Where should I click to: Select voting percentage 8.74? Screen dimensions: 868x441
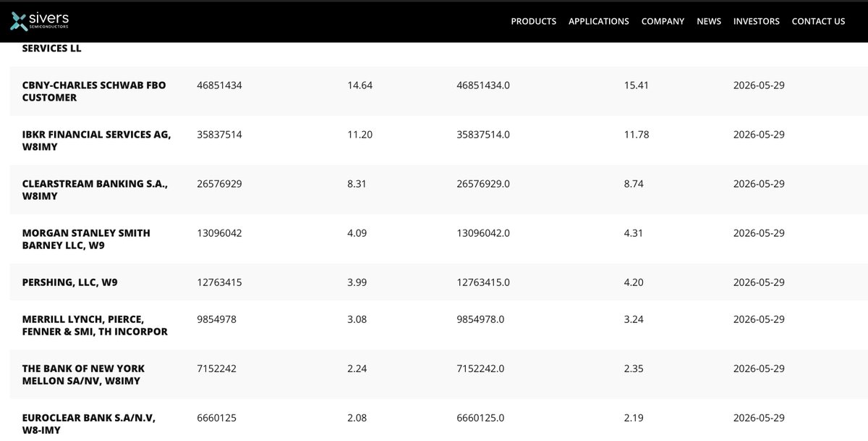[x=633, y=184]
